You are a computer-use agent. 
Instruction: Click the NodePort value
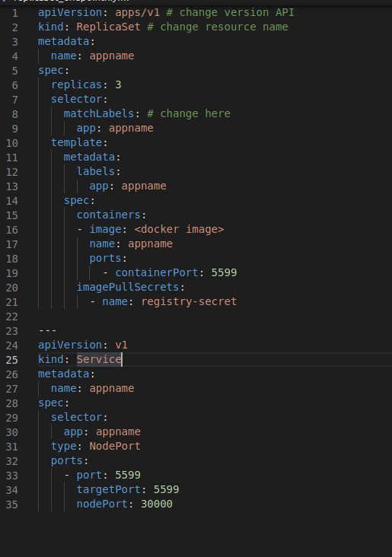[x=115, y=447]
